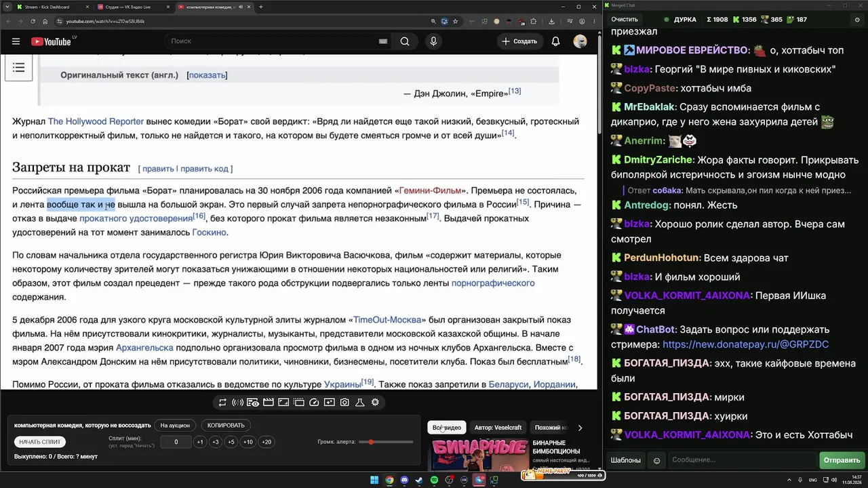Open settings gear in the player toolbar
The image size is (868, 488).
pyautogui.click(x=375, y=403)
